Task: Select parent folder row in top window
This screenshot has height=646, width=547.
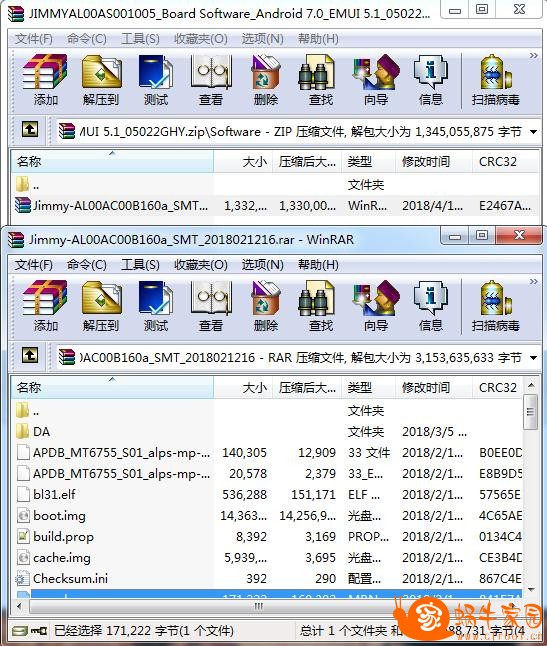Action: (x=275, y=185)
